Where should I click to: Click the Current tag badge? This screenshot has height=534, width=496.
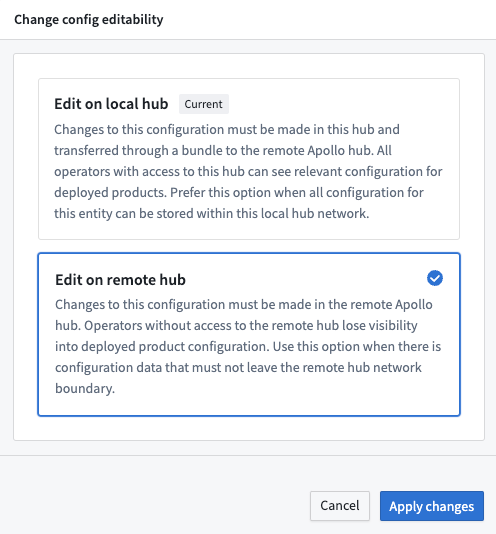pyautogui.click(x=204, y=104)
